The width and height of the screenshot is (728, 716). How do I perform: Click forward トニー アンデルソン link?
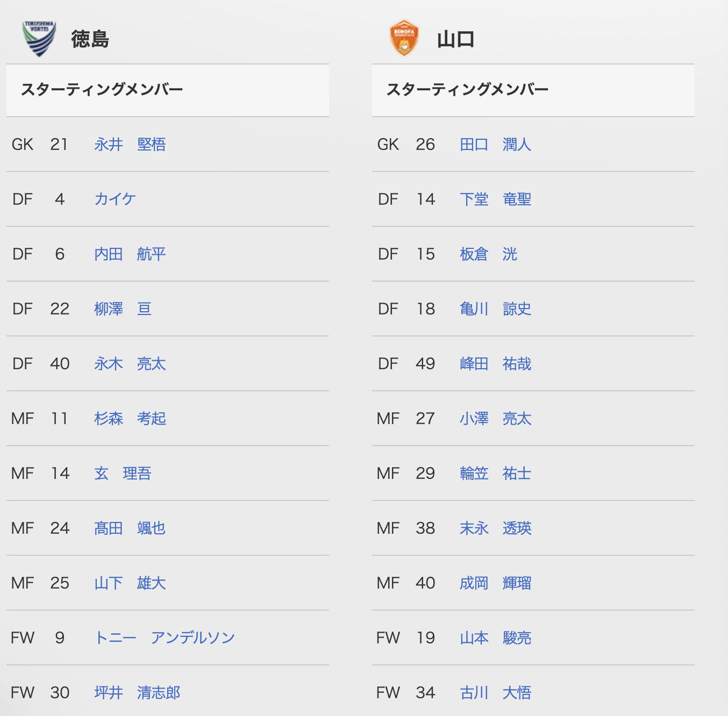[165, 638]
